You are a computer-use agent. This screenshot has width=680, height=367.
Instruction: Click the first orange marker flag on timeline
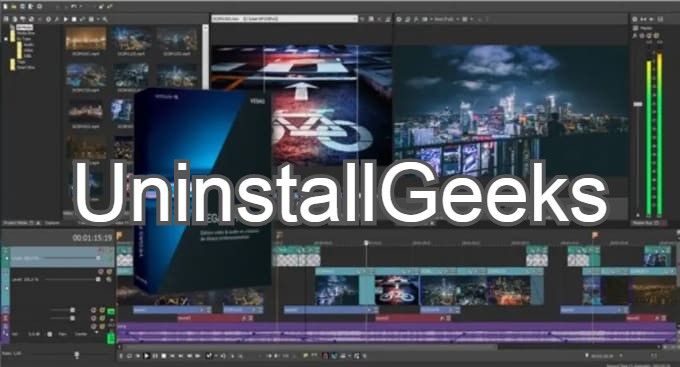click(119, 236)
